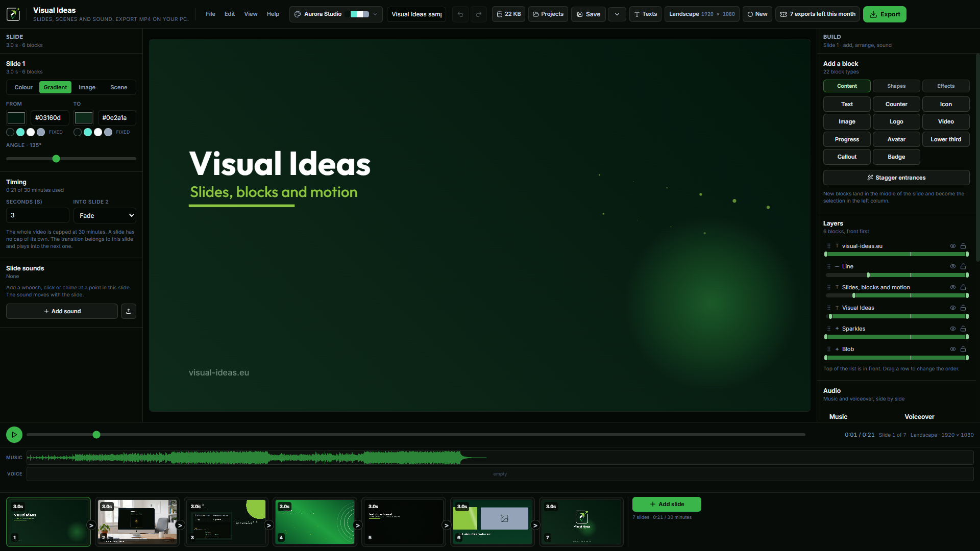Screen dimensions: 980x551
Task: Open the Fade transition dropdown
Action: pyautogui.click(x=105, y=215)
